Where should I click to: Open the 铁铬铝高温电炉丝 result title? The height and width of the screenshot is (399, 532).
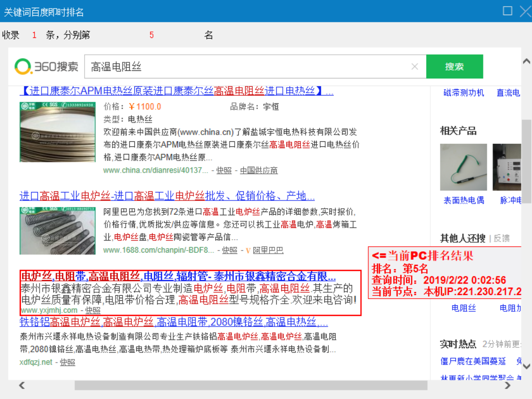coord(174,322)
